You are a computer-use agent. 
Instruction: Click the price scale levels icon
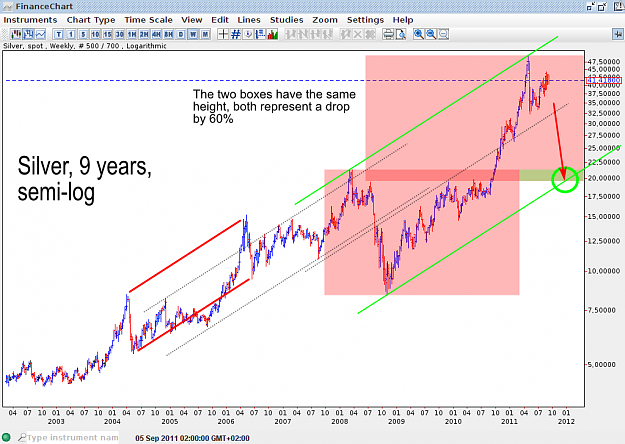pyautogui.click(x=260, y=35)
